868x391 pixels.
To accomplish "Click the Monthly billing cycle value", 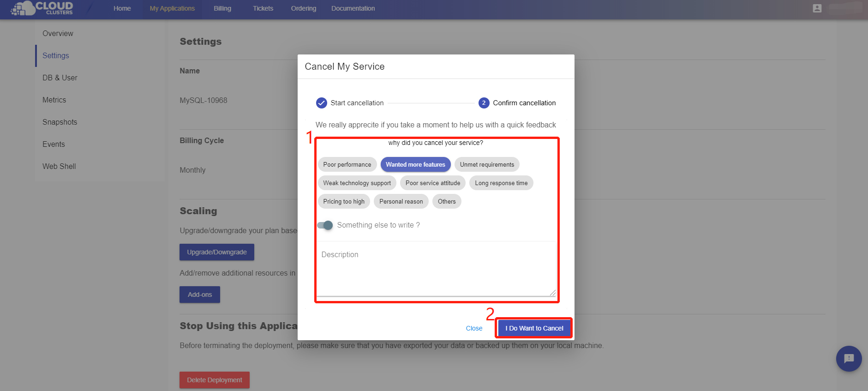I will (192, 170).
